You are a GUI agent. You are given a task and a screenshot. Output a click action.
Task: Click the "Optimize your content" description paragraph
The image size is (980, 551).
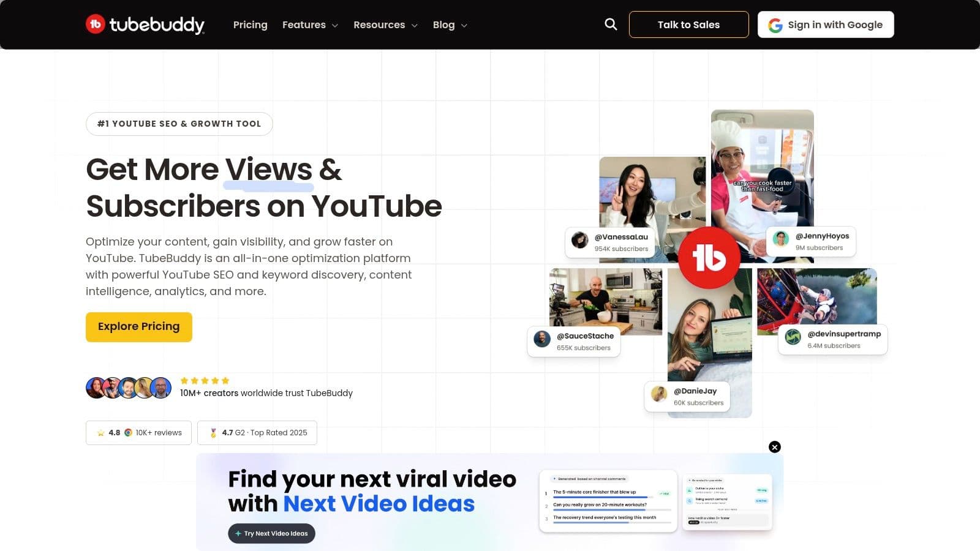point(249,266)
